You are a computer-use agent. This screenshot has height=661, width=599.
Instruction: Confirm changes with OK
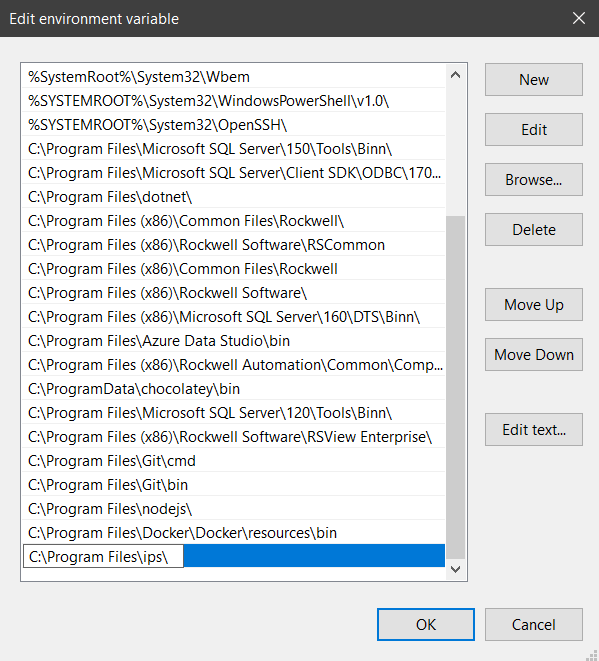coord(426,624)
